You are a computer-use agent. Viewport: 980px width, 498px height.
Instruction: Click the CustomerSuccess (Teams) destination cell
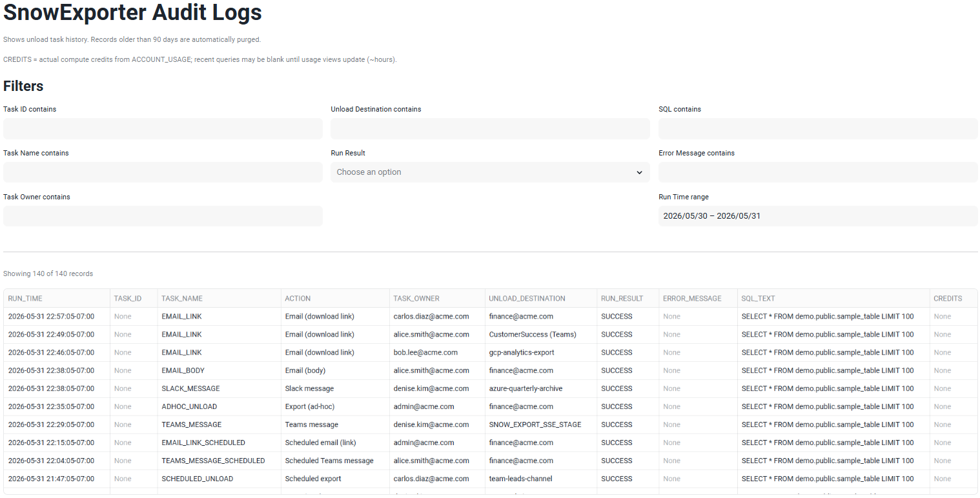point(541,335)
